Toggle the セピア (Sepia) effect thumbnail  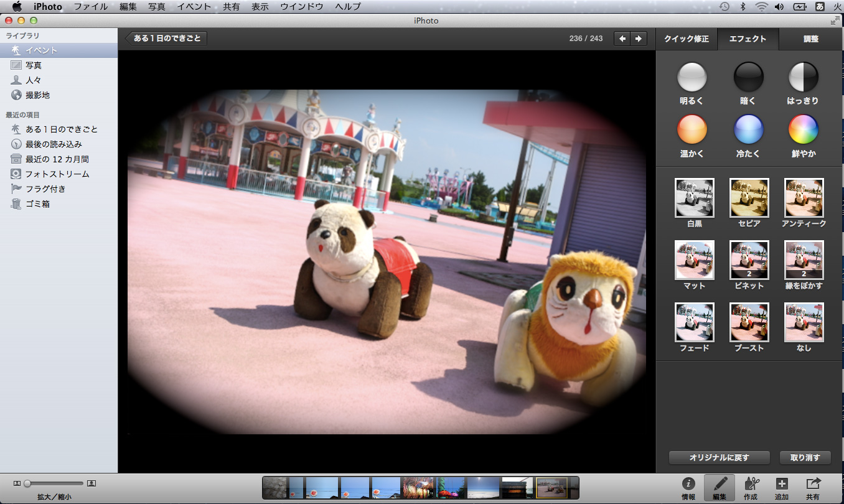(x=749, y=198)
